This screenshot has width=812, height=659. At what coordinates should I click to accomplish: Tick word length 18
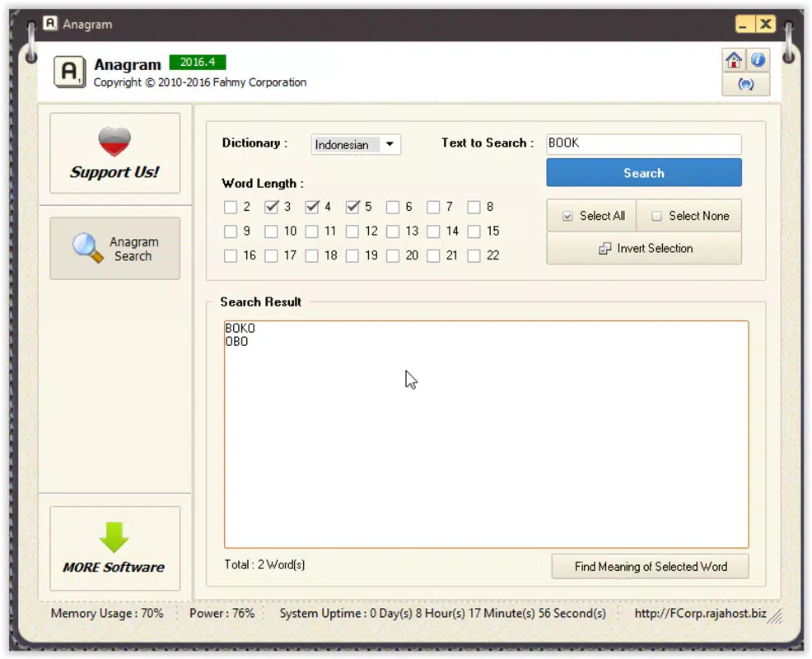pyautogui.click(x=312, y=256)
